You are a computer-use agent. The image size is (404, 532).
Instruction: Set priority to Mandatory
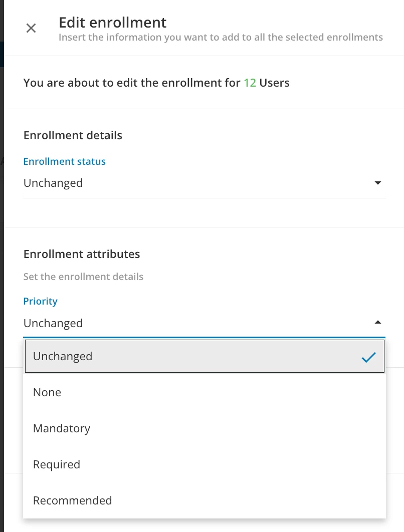pos(62,429)
